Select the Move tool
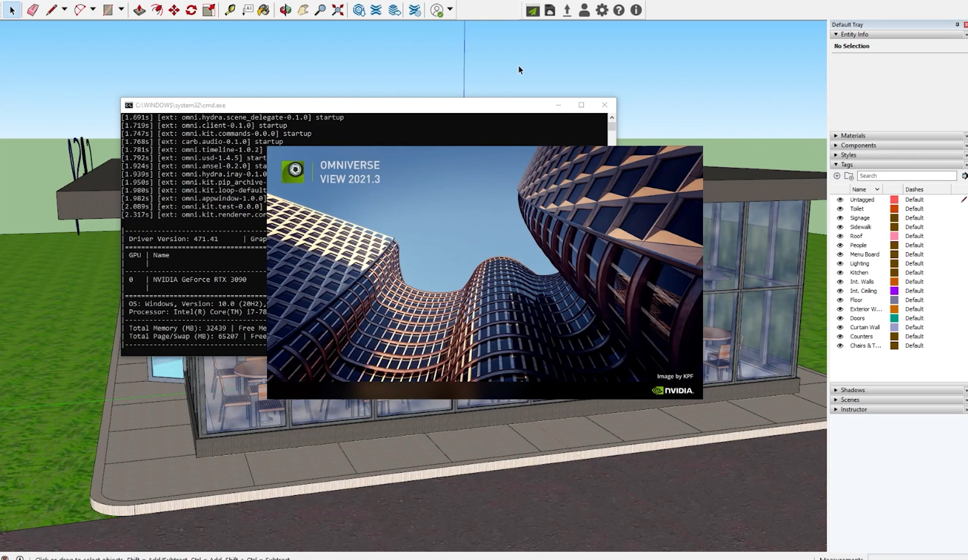This screenshot has height=560, width=968. pyautogui.click(x=174, y=10)
